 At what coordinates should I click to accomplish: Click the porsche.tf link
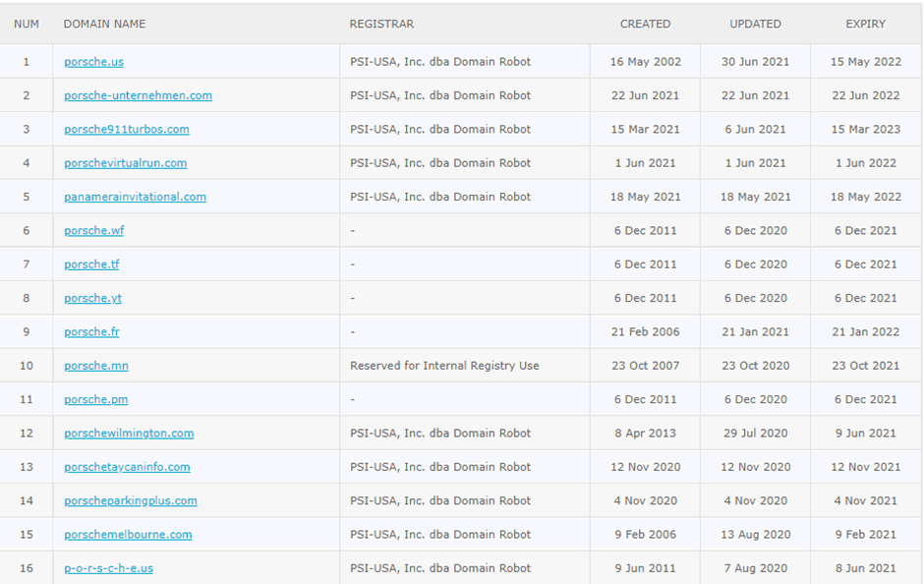click(91, 264)
